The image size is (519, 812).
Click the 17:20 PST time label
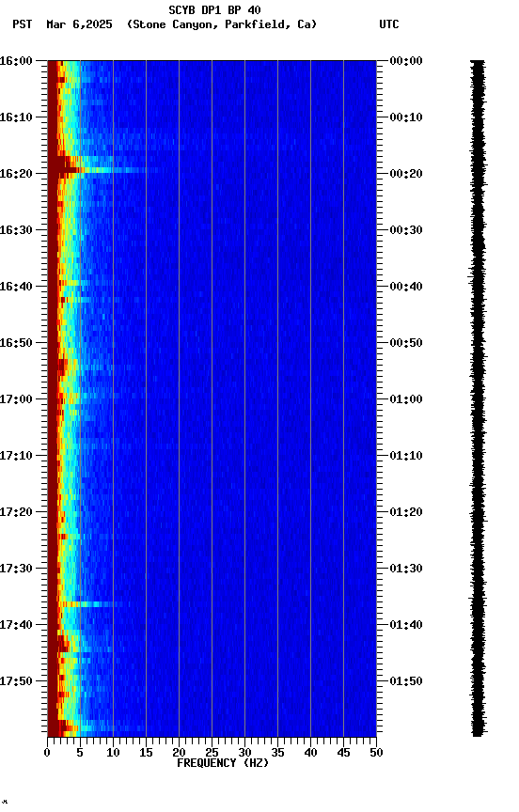pos(16,512)
